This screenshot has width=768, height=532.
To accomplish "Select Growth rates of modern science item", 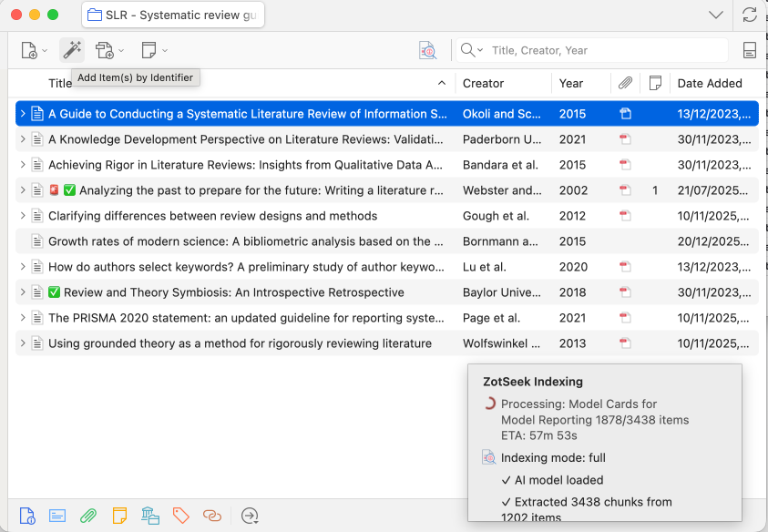I will tap(387, 241).
